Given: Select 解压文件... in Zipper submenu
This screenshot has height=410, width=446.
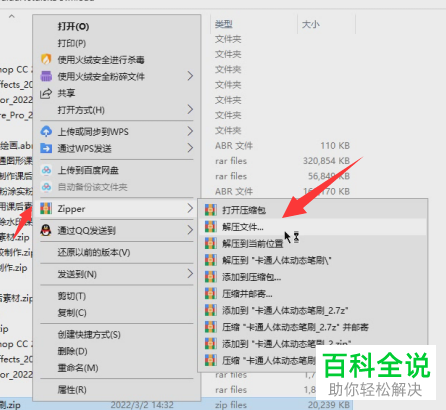Looking at the screenshot, I should click(313, 227).
